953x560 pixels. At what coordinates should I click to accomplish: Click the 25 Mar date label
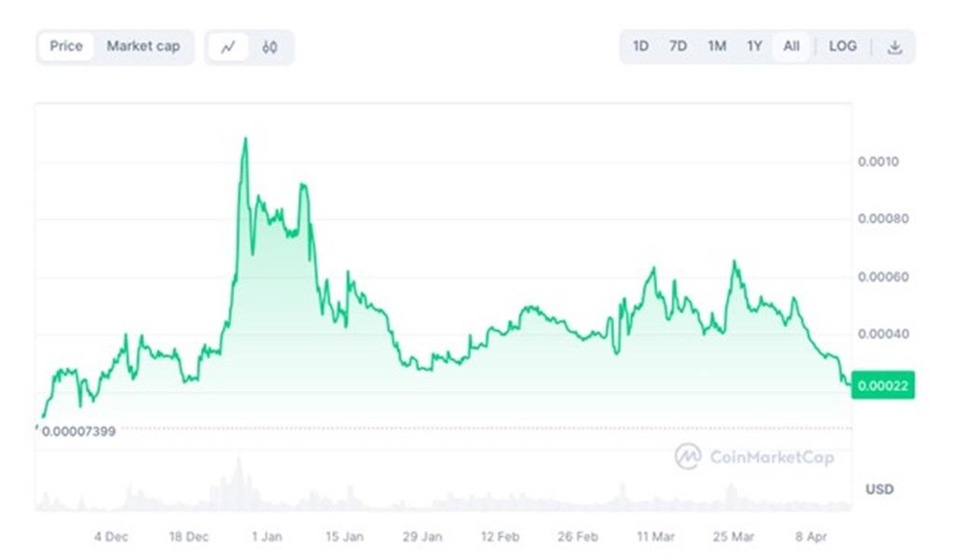click(733, 537)
